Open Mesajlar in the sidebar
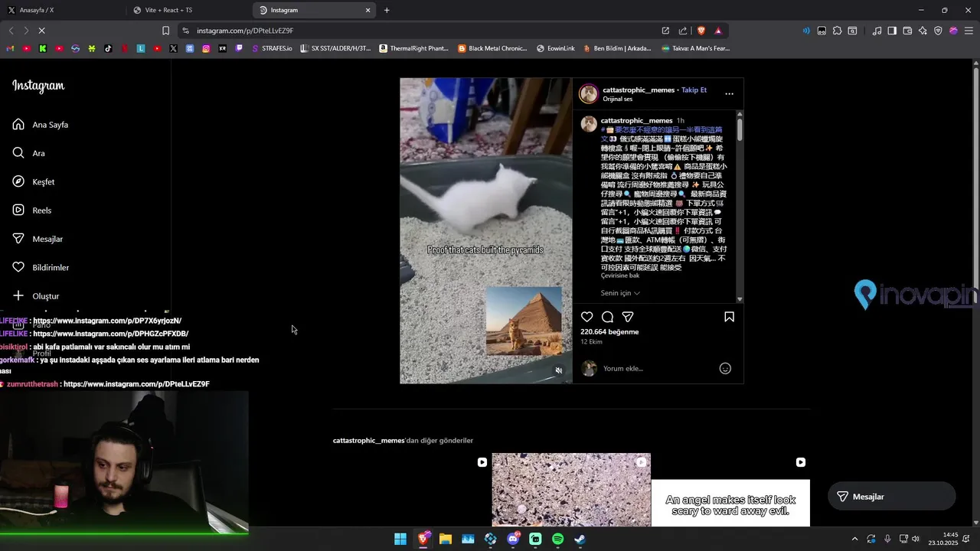The image size is (980, 551). [38, 239]
